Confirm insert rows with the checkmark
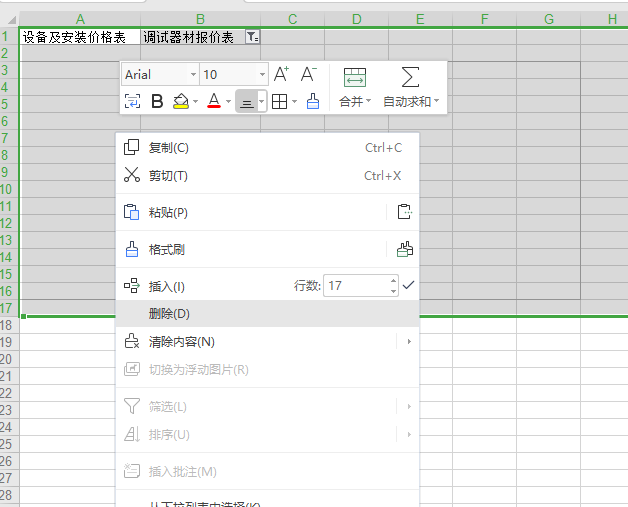628x507 pixels. [409, 285]
